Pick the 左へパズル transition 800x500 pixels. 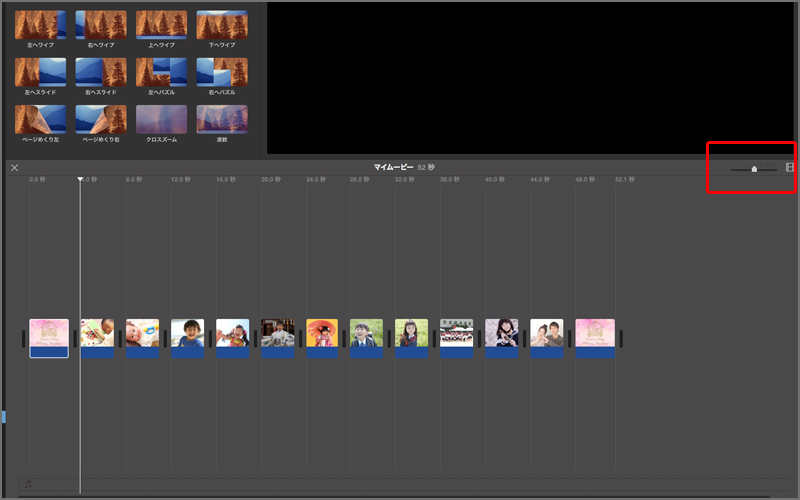point(161,71)
